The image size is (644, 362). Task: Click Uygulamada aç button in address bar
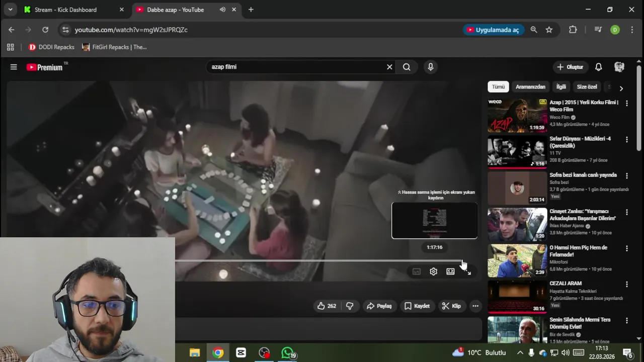pyautogui.click(x=494, y=30)
